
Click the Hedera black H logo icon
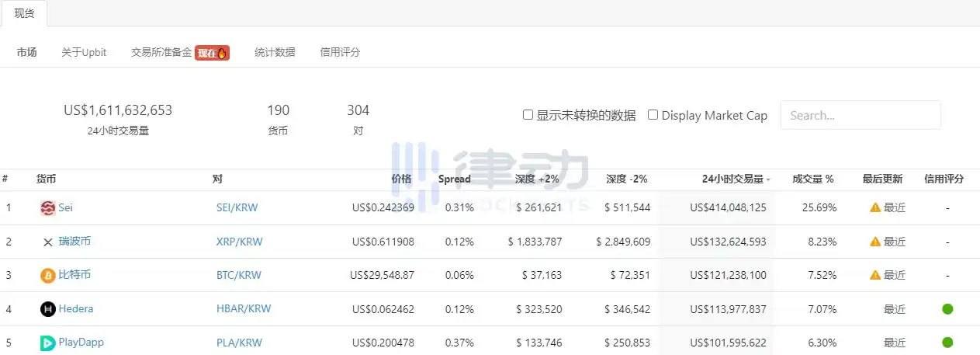coord(48,309)
